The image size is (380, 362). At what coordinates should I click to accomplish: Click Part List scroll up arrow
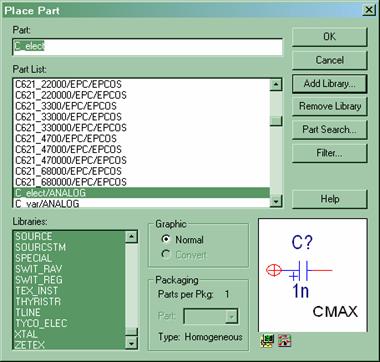(x=276, y=85)
